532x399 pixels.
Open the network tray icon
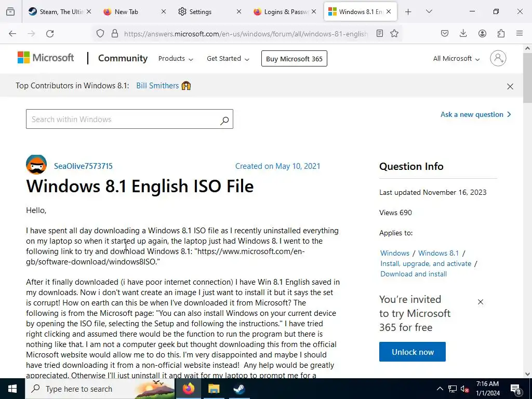click(x=453, y=389)
